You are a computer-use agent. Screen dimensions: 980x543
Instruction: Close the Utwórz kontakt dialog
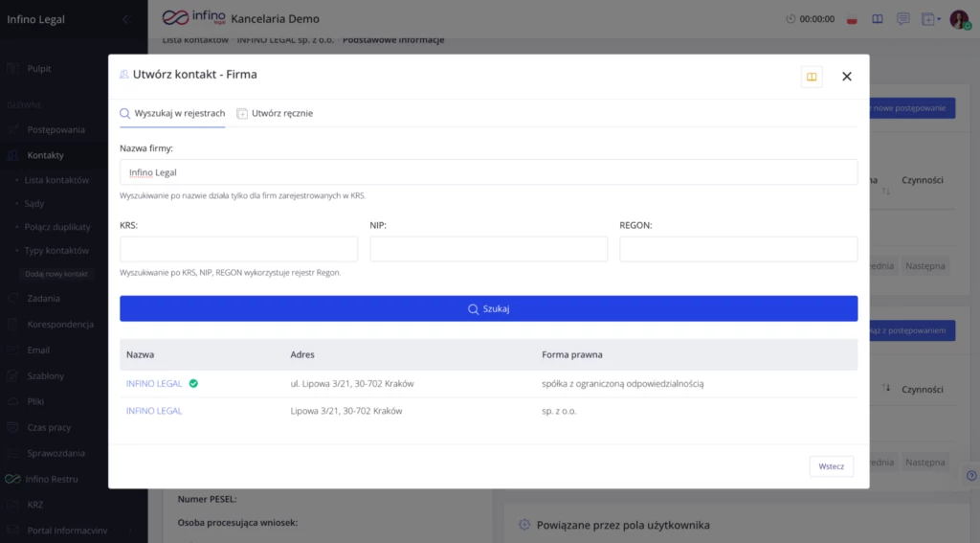(x=846, y=77)
